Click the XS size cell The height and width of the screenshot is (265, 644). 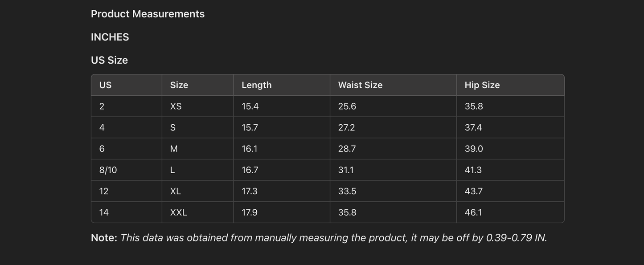click(x=176, y=106)
